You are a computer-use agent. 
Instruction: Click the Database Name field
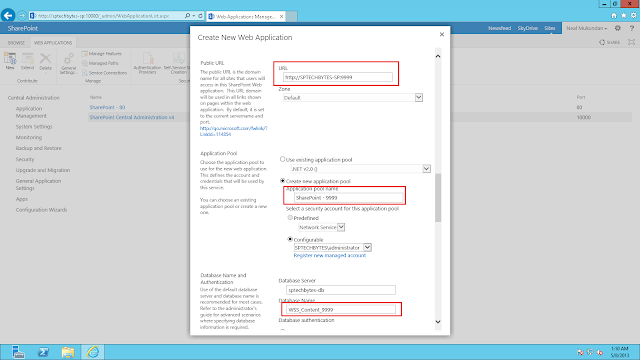(x=340, y=310)
